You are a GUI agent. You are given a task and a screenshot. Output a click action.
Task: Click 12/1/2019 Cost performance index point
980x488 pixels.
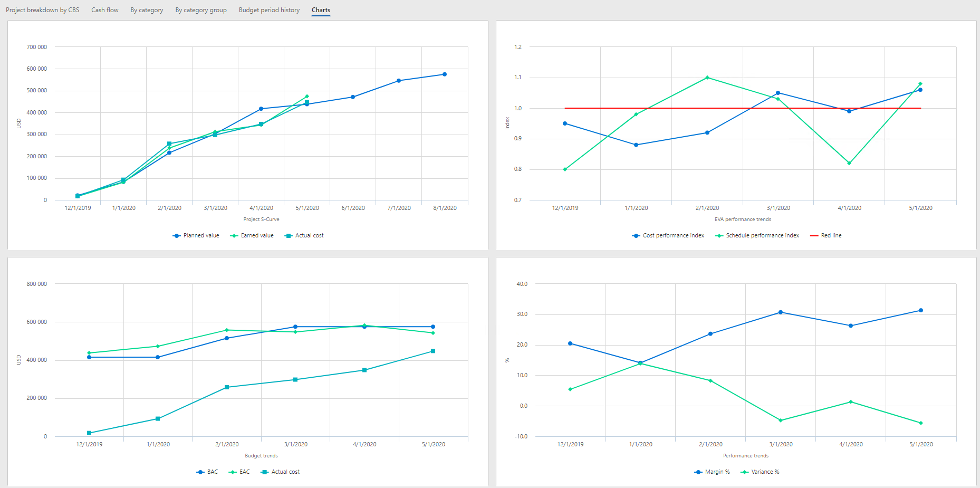click(565, 123)
